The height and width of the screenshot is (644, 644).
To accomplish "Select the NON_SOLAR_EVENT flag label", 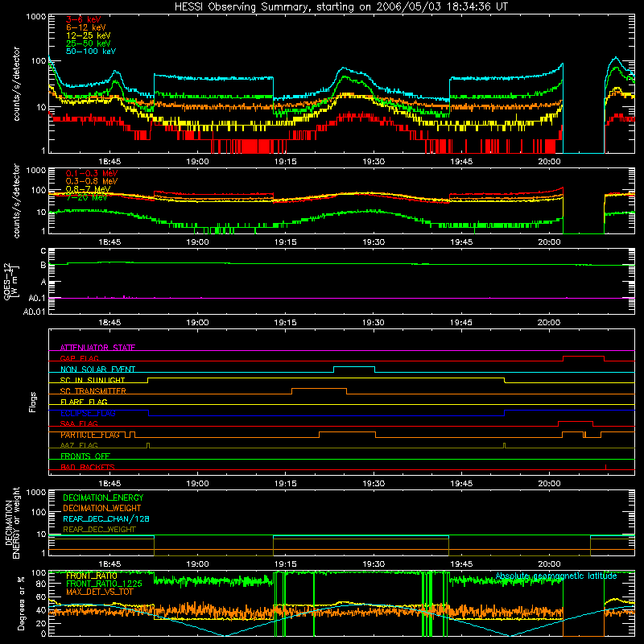I will coord(97,369).
